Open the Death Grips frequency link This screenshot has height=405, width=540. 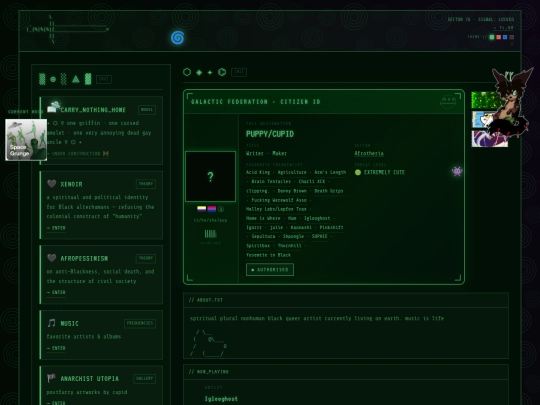coord(329,191)
